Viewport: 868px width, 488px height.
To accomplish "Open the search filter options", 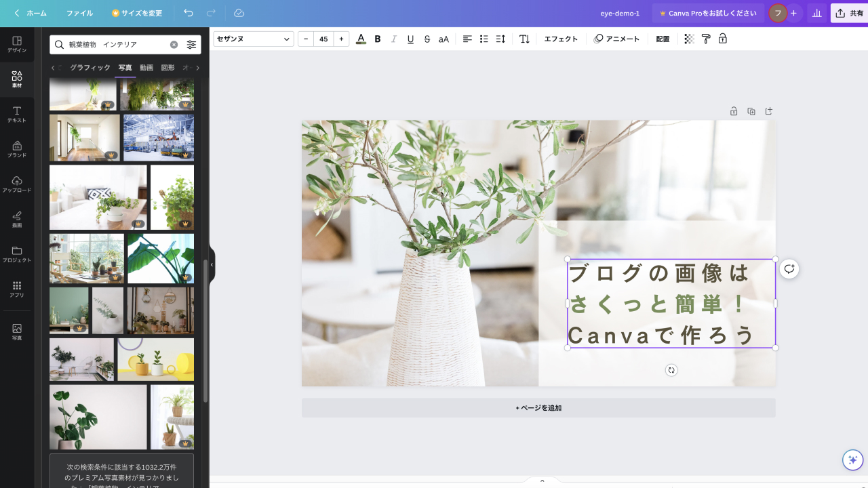I will pos(191,45).
